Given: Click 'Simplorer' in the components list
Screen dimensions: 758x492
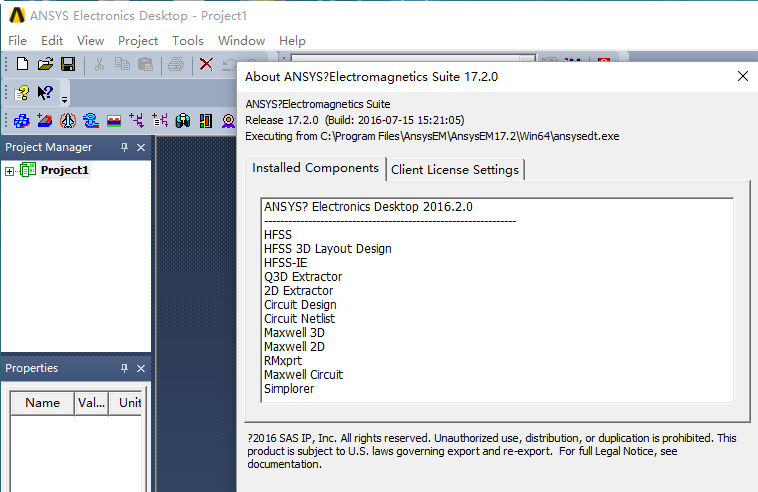Looking at the screenshot, I should click(289, 389).
